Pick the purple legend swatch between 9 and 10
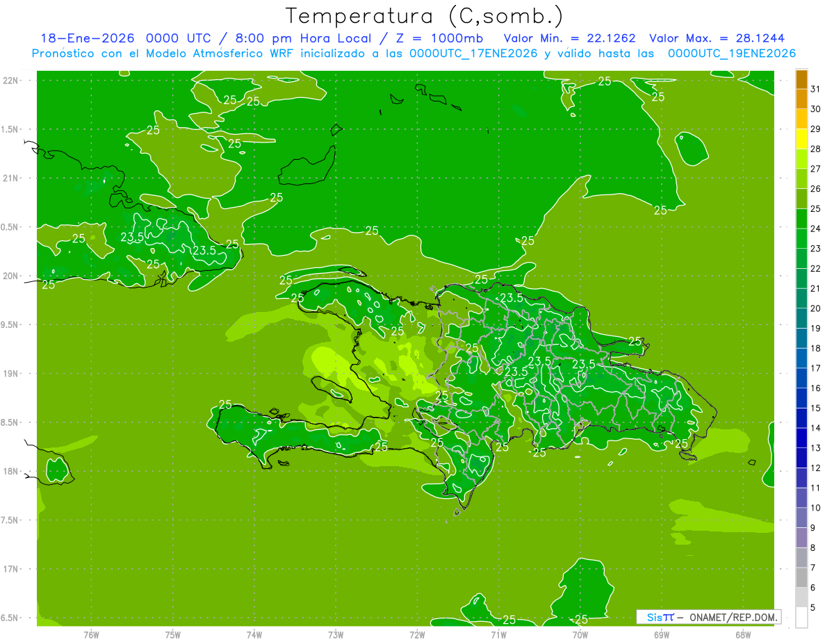 coord(801,518)
